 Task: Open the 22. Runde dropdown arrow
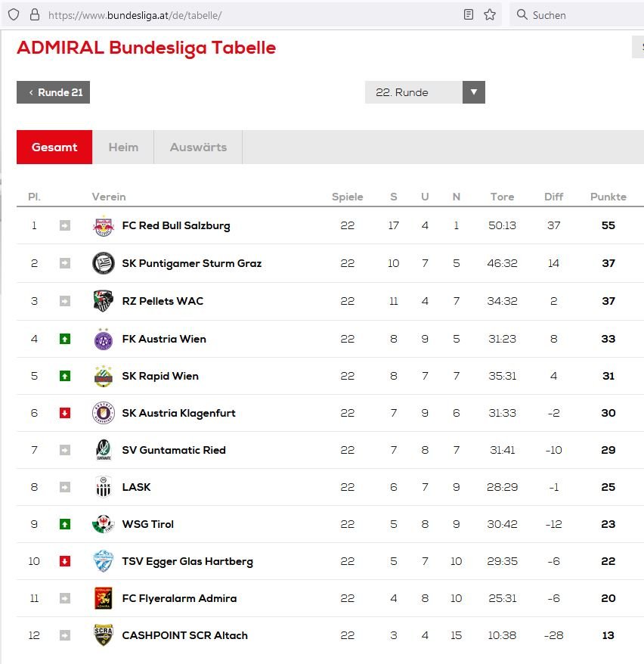click(473, 92)
